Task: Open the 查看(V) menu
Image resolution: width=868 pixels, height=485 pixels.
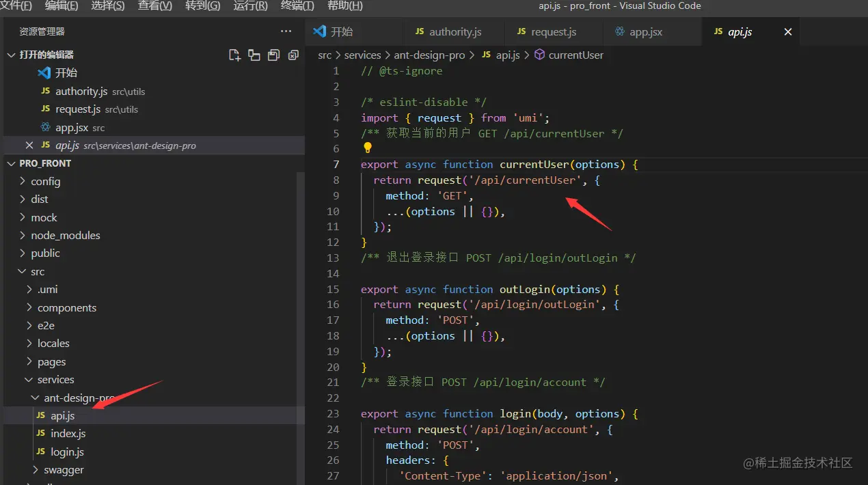Action: click(x=155, y=6)
